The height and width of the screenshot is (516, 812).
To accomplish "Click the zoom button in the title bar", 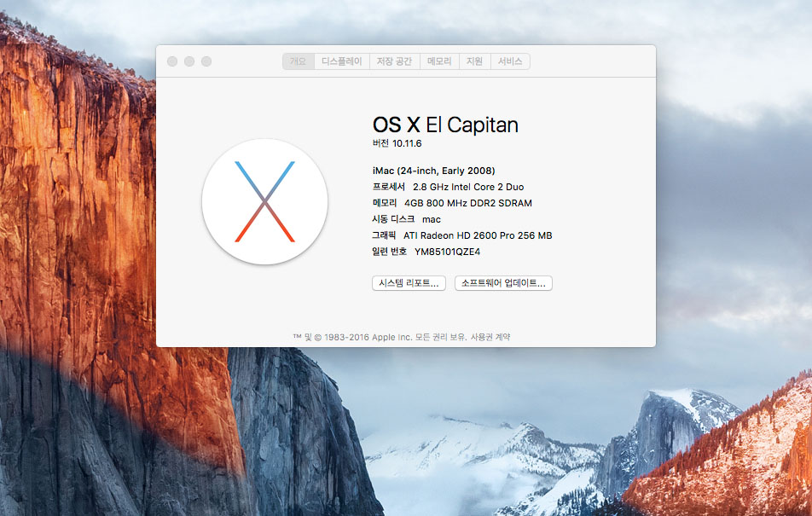I will click(206, 61).
